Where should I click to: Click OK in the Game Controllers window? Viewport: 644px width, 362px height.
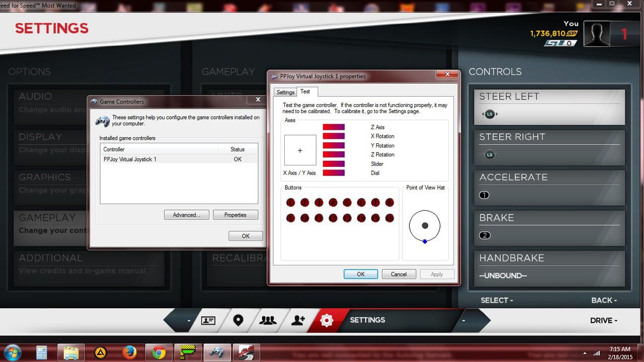(x=246, y=236)
